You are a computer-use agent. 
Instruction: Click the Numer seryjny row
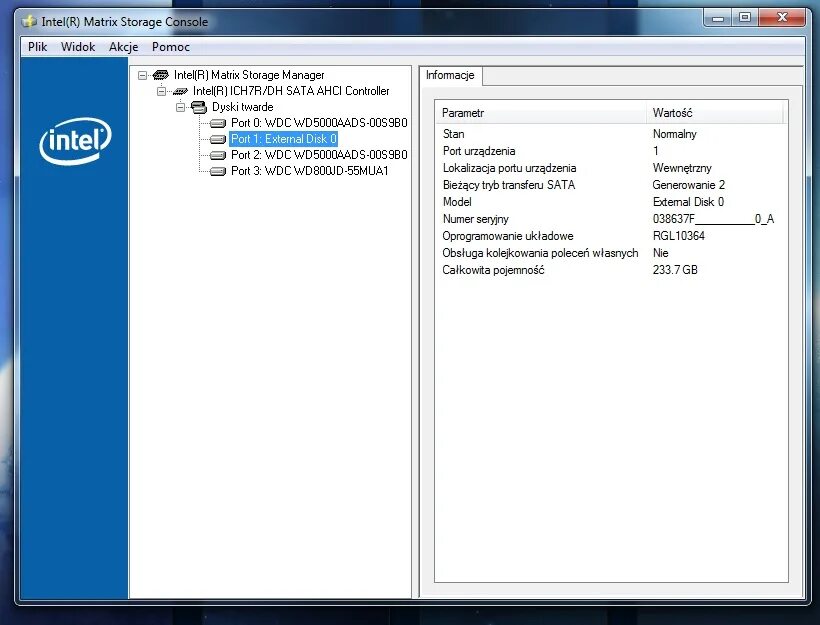coord(611,219)
